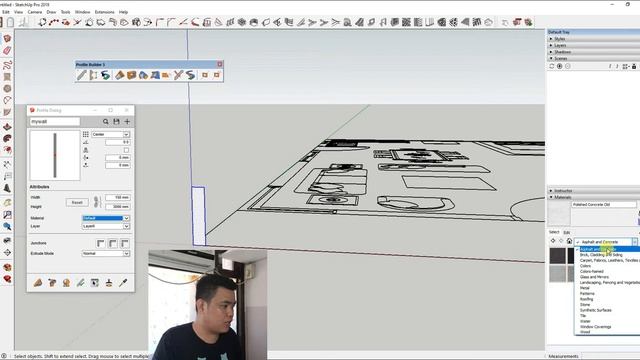Pick the dark asphalt material swatch

(558, 256)
